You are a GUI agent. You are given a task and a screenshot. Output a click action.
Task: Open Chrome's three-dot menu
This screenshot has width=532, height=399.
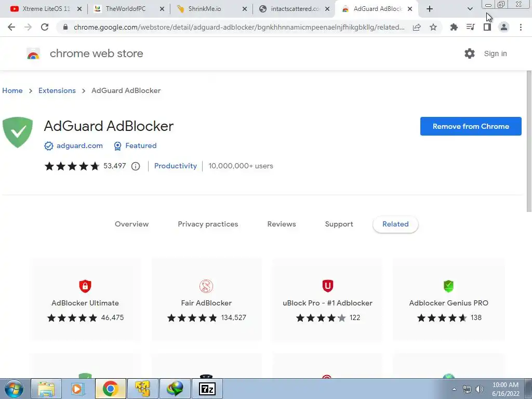521,27
